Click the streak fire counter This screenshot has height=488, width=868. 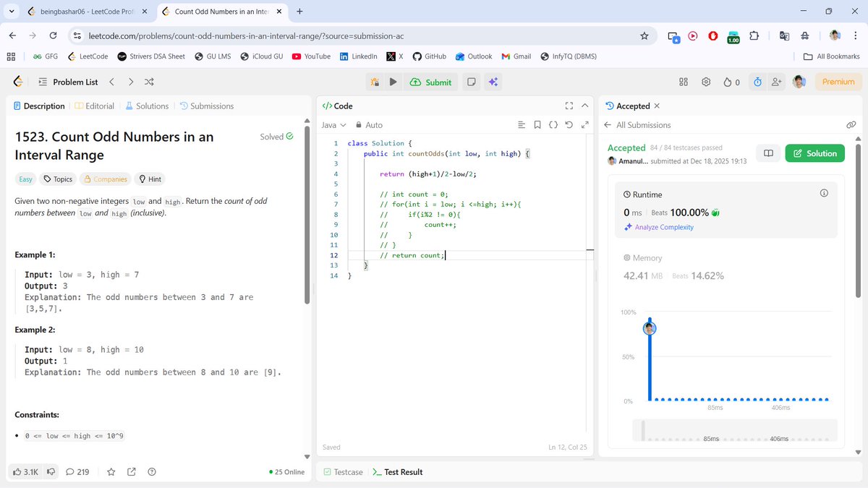[731, 82]
